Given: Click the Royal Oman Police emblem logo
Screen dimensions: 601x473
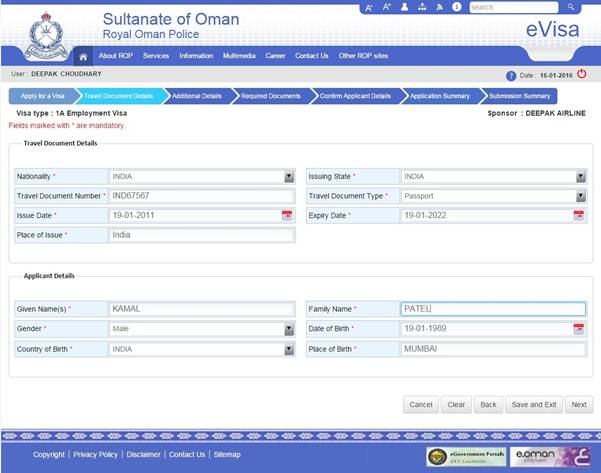Looking at the screenshot, I should coord(46,36).
